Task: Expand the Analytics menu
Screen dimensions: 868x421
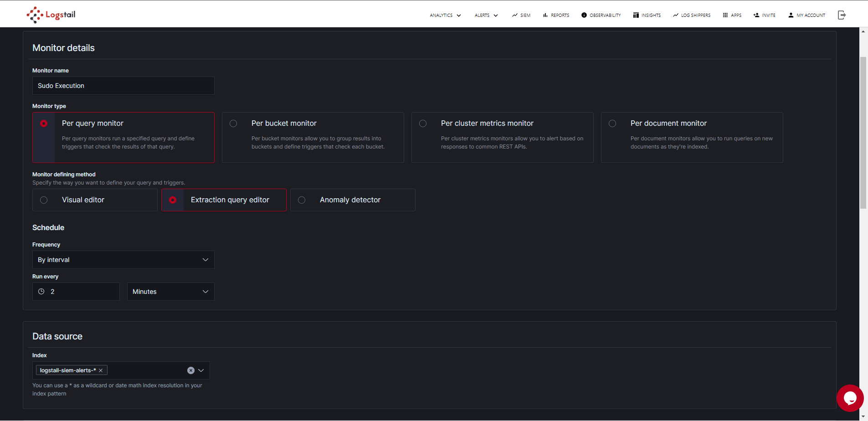Action: point(446,15)
